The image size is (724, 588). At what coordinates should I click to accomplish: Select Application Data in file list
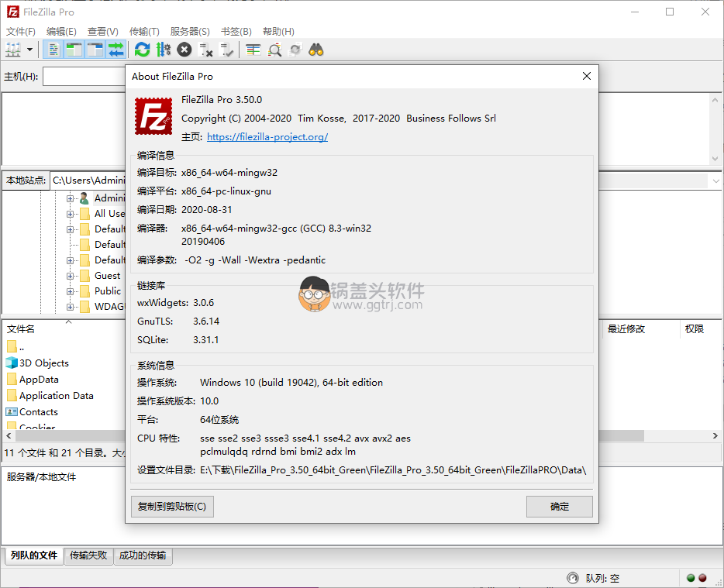(x=56, y=396)
